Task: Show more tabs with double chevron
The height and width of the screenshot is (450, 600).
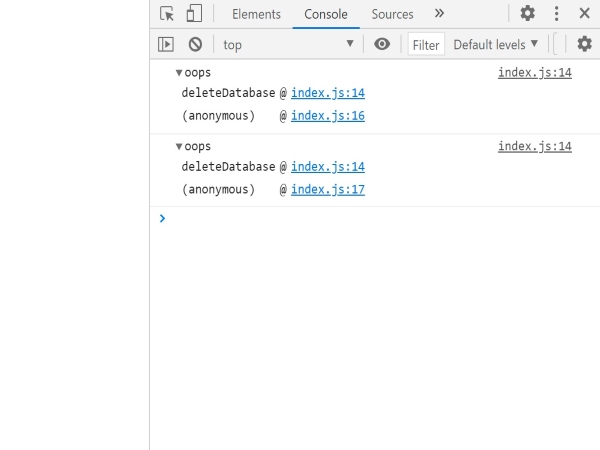Action: 439,14
